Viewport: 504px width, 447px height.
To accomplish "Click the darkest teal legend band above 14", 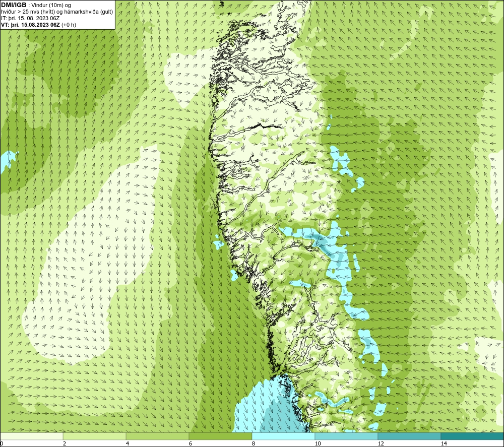I will (x=473, y=436).
